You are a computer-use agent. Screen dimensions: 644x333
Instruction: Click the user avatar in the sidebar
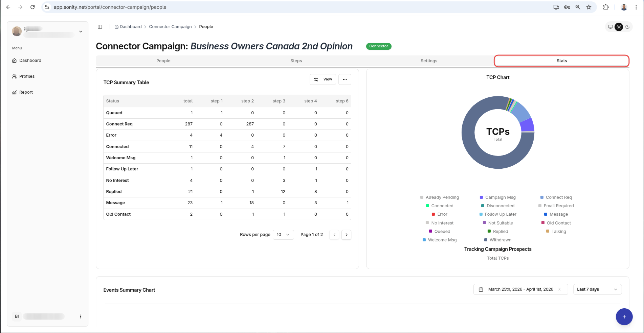(17, 31)
